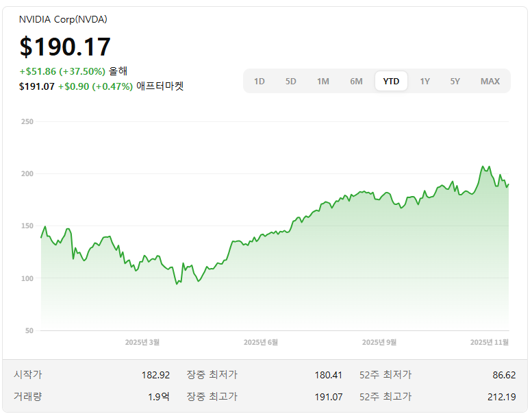Screen dimensions: 532x414
Task: Click the 52주 최저가 label
Action: (385, 375)
